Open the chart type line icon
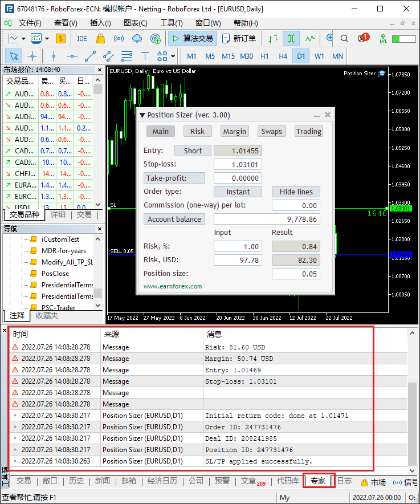This screenshot has height=504, width=420. pyautogui.click(x=13, y=39)
